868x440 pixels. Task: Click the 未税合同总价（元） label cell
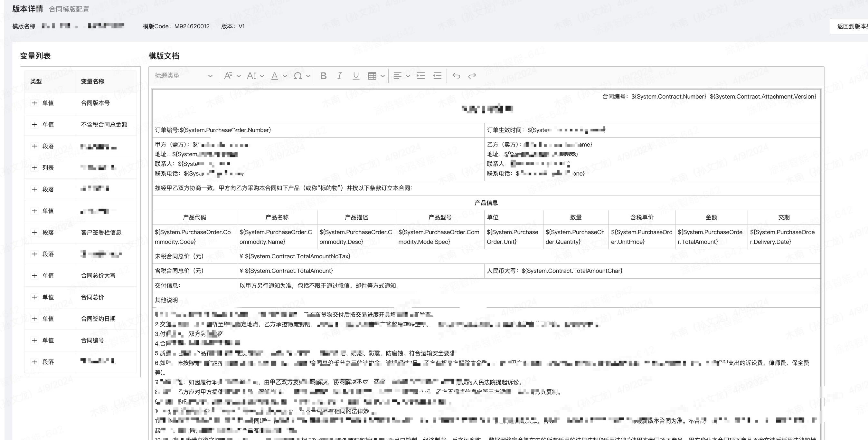(x=194, y=256)
